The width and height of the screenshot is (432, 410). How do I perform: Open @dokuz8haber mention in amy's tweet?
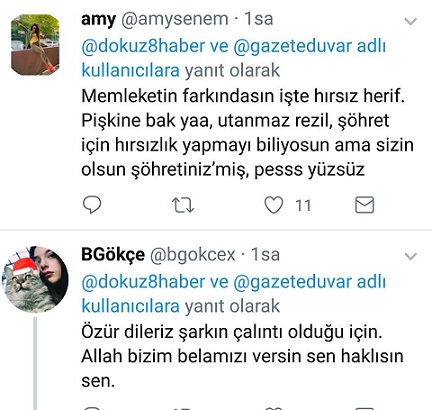pos(143,46)
